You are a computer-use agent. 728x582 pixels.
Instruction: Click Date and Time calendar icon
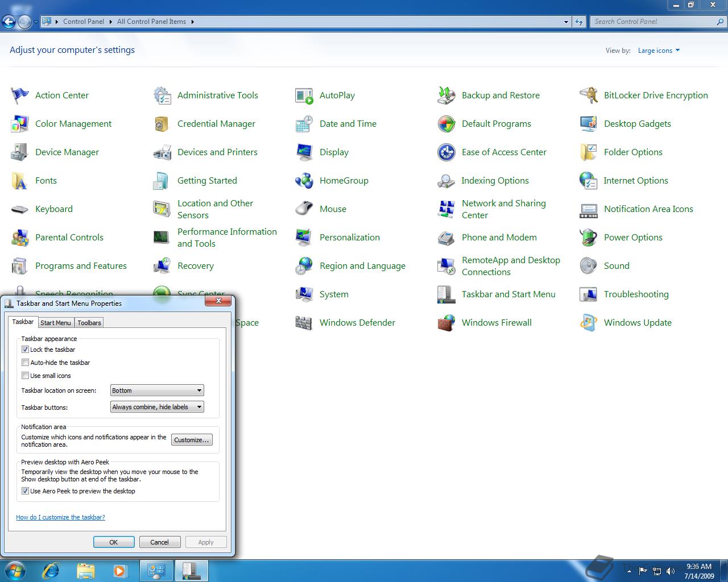pyautogui.click(x=304, y=124)
